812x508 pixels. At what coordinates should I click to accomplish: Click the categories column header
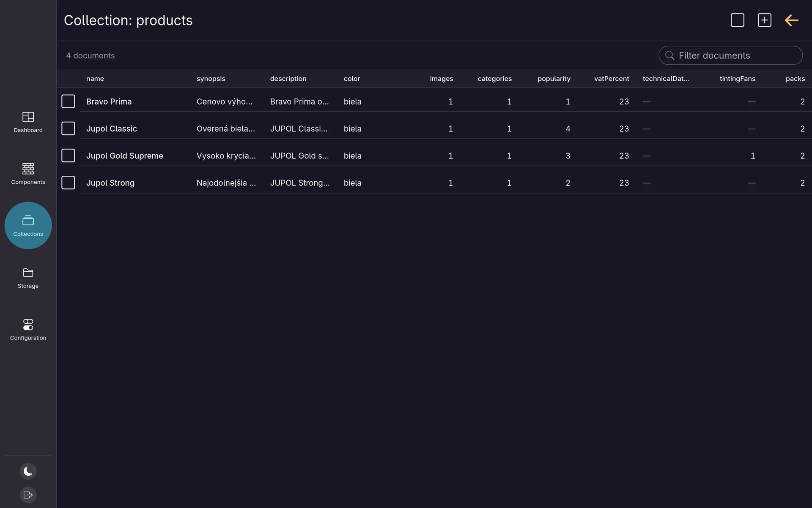pos(494,79)
